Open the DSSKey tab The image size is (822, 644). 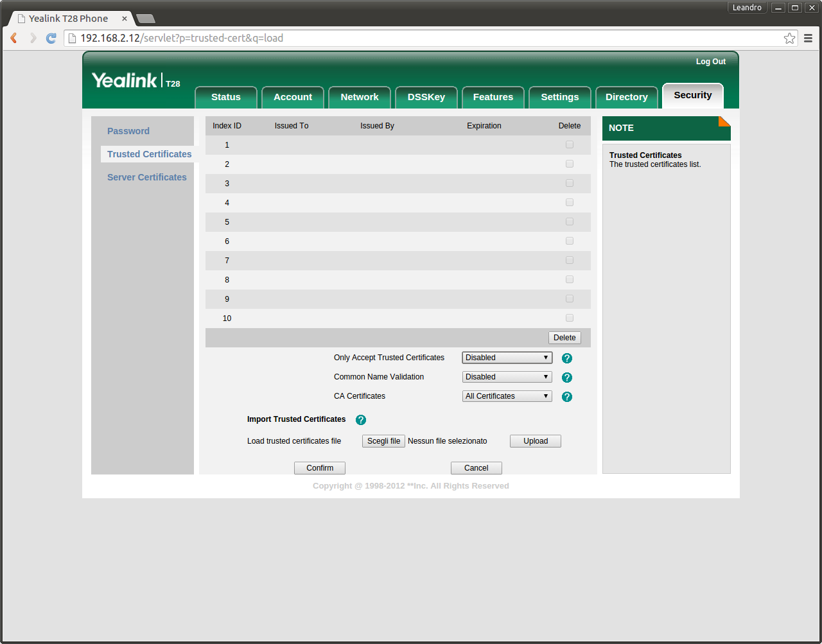426,97
